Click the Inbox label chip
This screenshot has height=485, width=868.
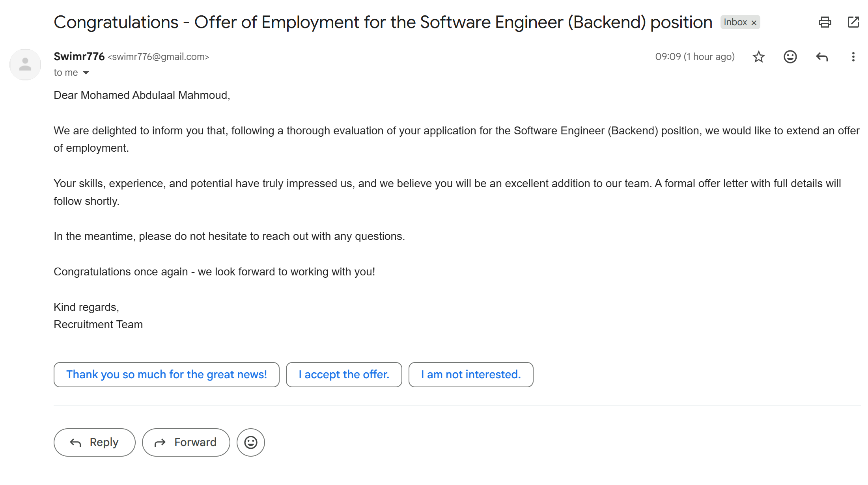pyautogui.click(x=735, y=22)
